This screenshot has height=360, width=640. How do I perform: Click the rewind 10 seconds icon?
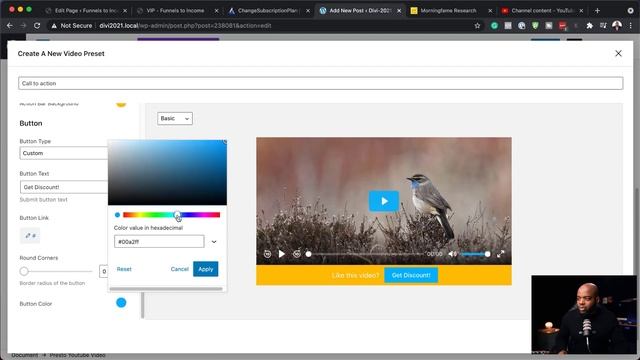[x=267, y=254]
